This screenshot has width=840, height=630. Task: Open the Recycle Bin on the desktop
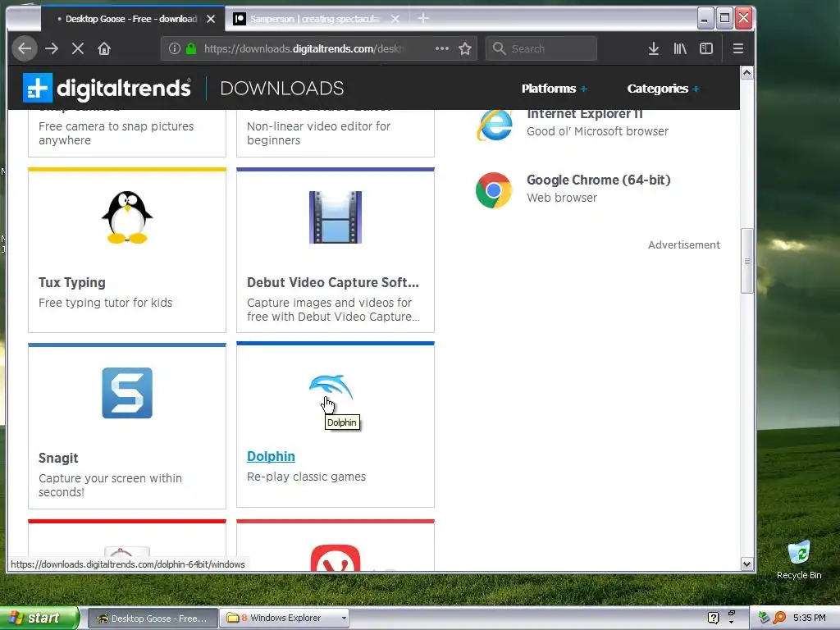click(799, 560)
